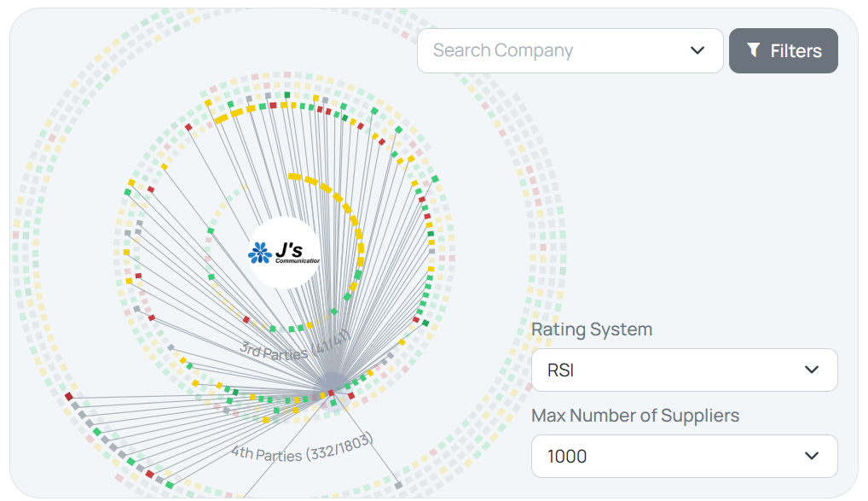Select red node at leftmost end of outer fan
This screenshot has width=868, height=501.
[69, 396]
